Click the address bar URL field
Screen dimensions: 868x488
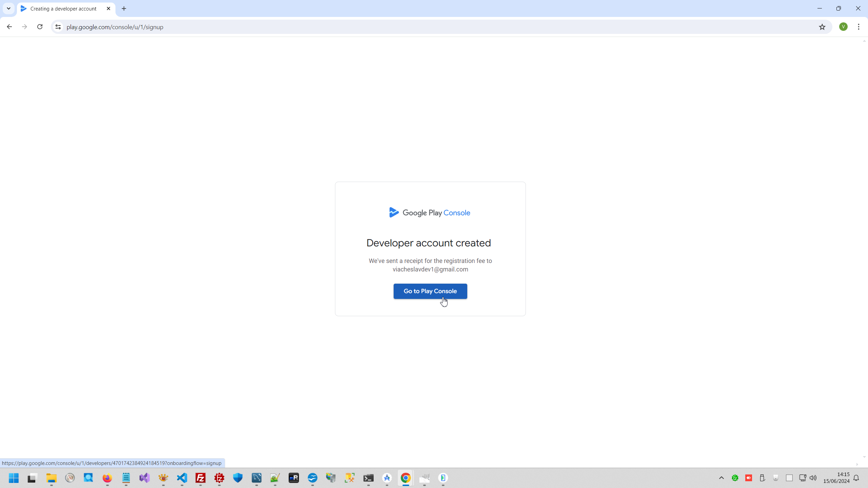tap(407, 27)
